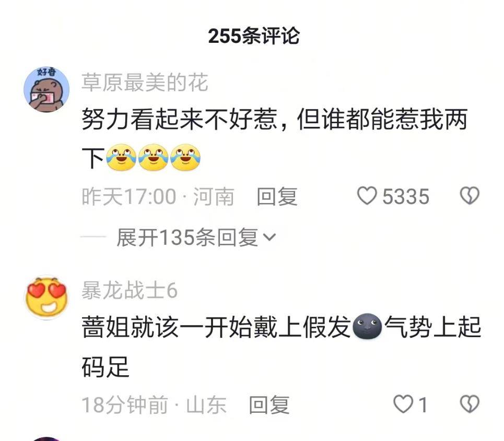
Task: Dislike the 暴龙战士6 comment
Action: (470, 404)
